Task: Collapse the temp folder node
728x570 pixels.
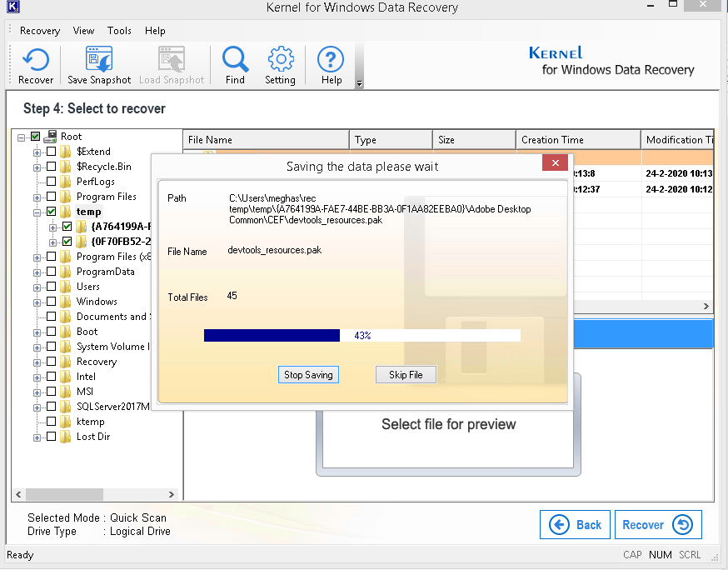Action: point(37,212)
